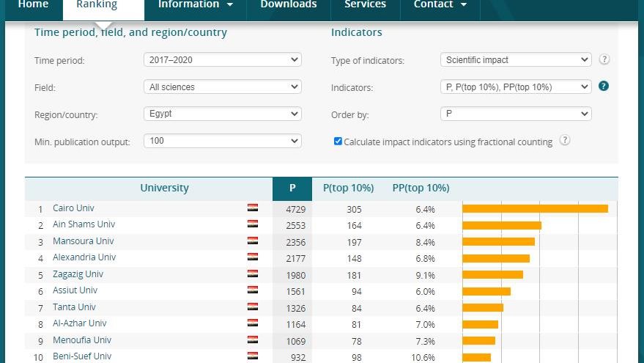Open the Order by dropdown
644x363 pixels.
click(x=516, y=114)
